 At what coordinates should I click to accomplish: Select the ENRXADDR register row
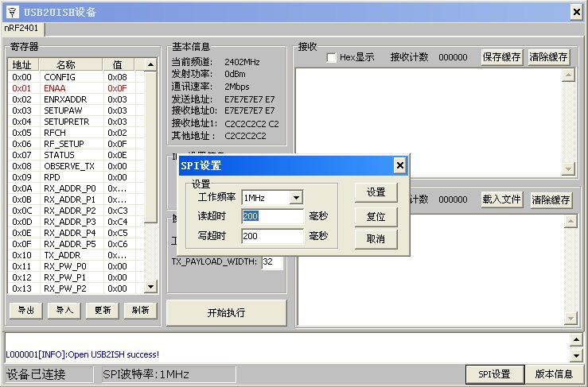(76, 99)
